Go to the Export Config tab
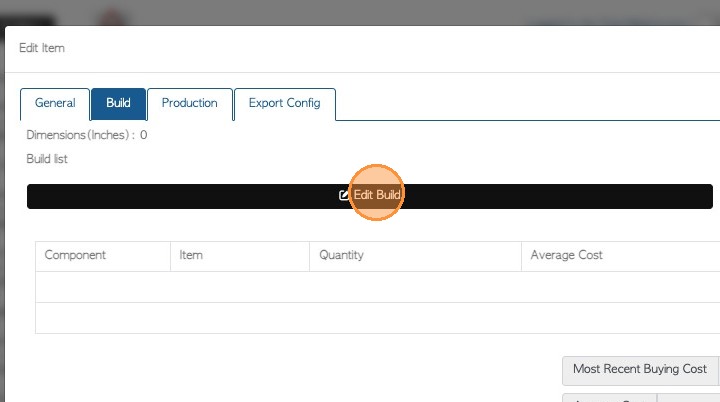Image resolution: width=720 pixels, height=402 pixels. [284, 104]
